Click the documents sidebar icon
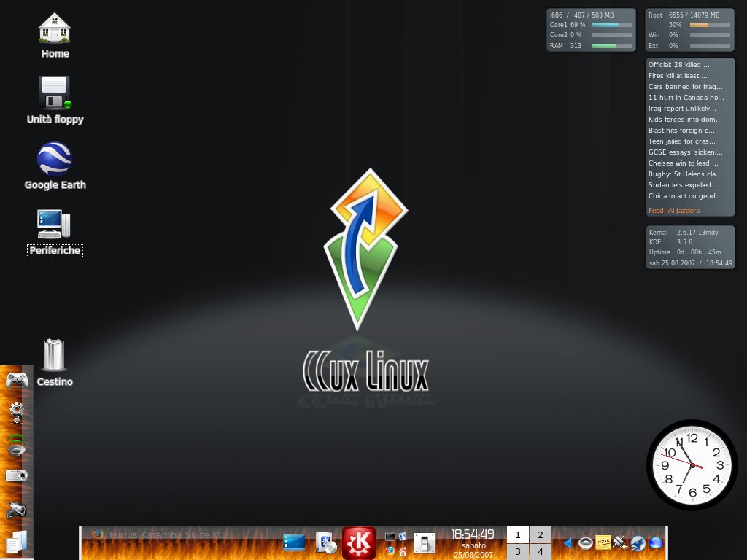 click(16, 542)
